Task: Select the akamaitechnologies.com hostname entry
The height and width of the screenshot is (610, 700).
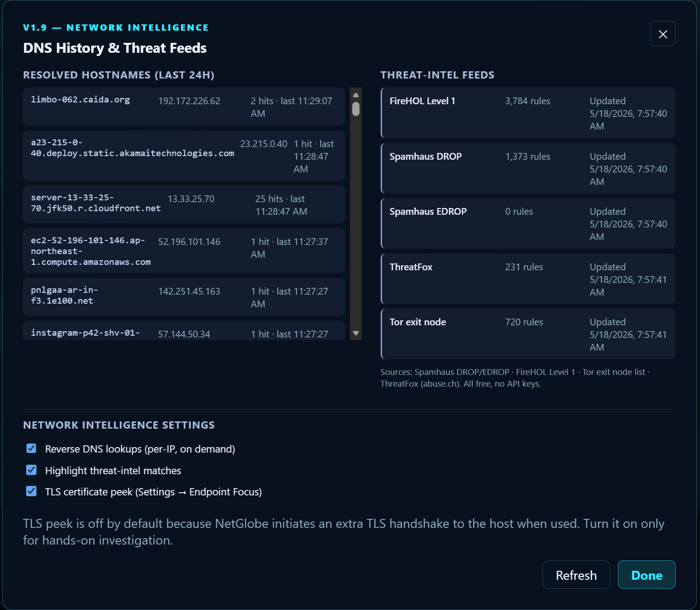Action: [x=132, y=148]
